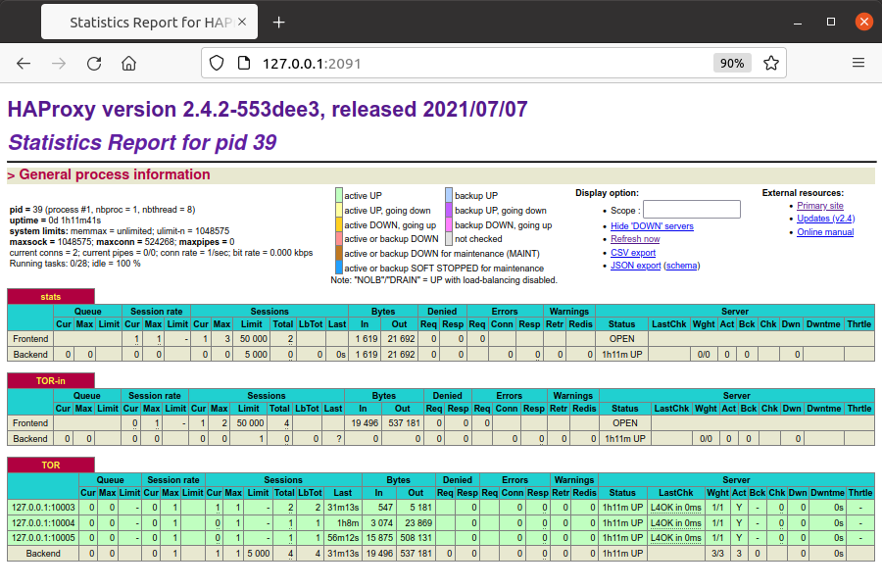Select the Statistics Report browser tab
Viewport: 882px width, 588px height.
tap(147, 22)
